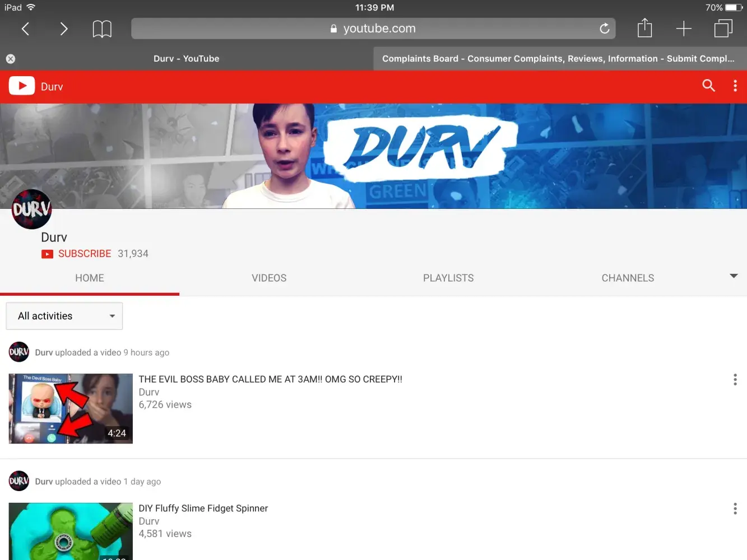Tap the 'Durv' title in red header
The height and width of the screenshot is (560, 747).
tap(52, 87)
